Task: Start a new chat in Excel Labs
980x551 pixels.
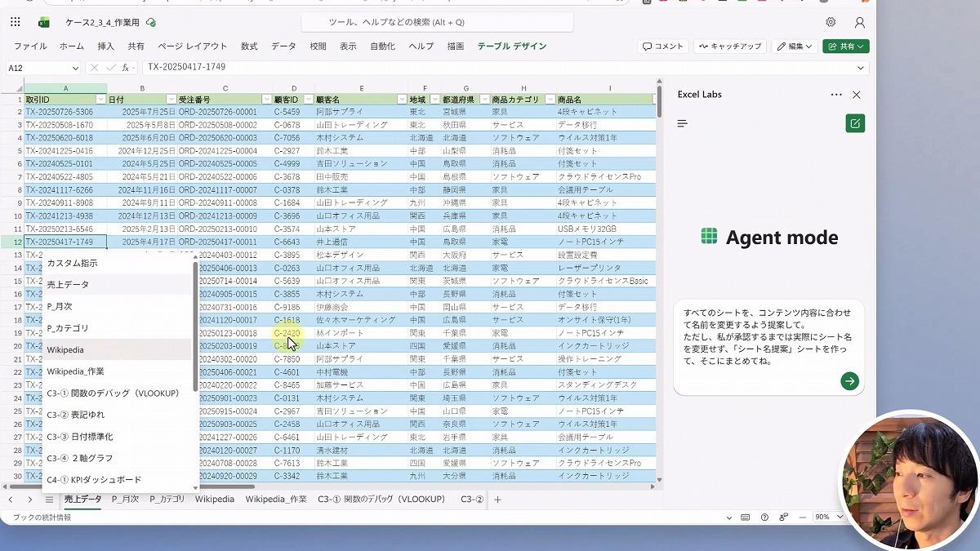Action: point(855,123)
